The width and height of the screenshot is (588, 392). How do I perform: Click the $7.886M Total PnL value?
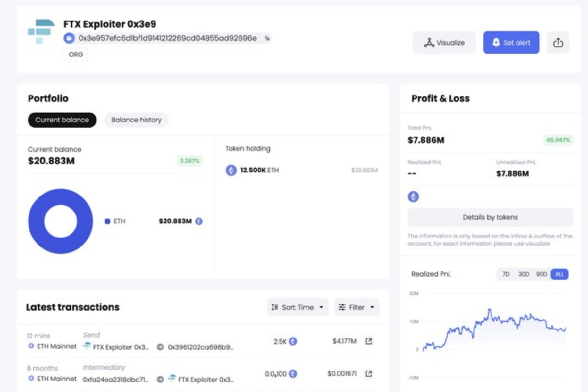click(426, 140)
